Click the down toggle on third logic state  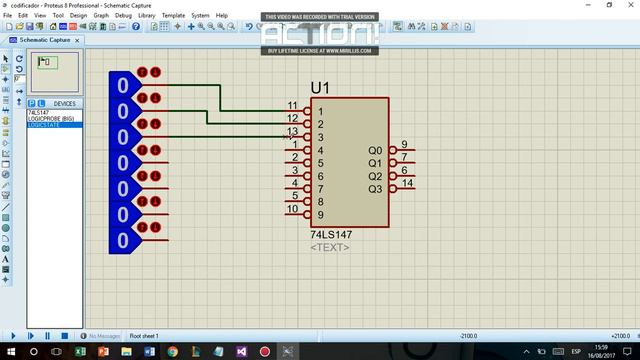tap(156, 124)
